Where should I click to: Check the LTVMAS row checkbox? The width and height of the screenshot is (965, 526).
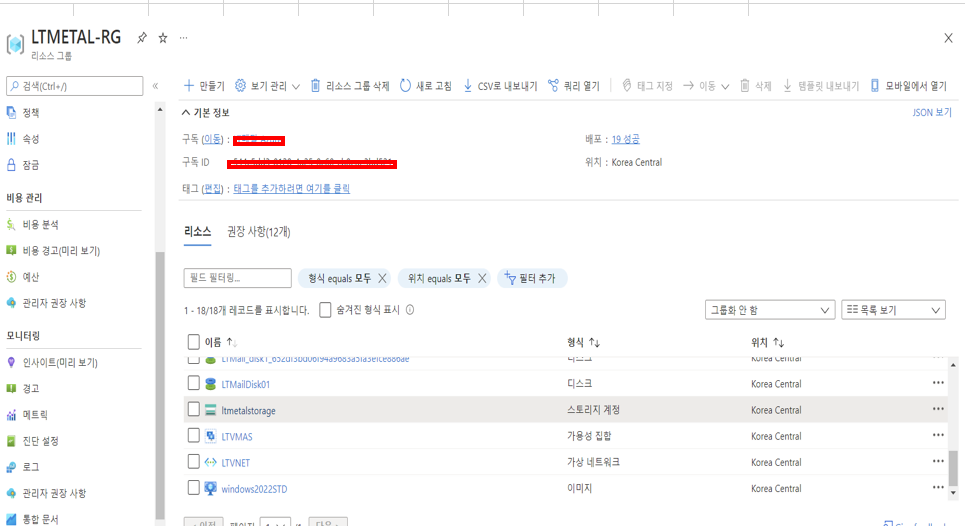[x=193, y=436]
